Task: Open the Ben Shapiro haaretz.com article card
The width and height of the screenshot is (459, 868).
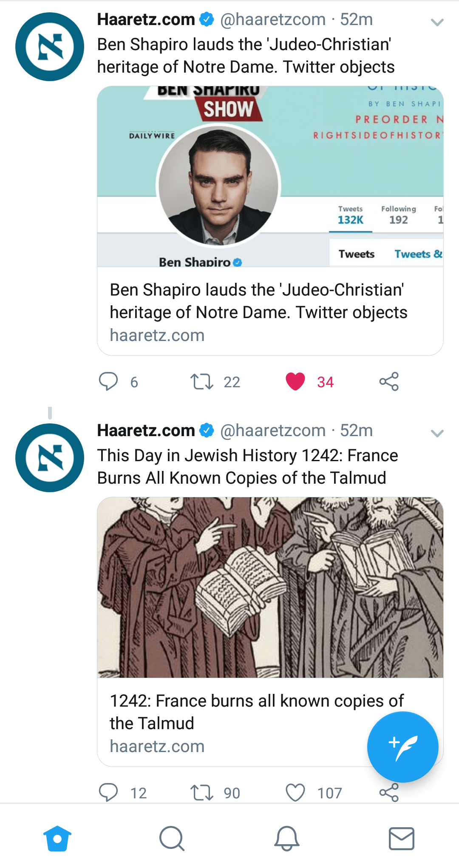Action: coord(270,221)
